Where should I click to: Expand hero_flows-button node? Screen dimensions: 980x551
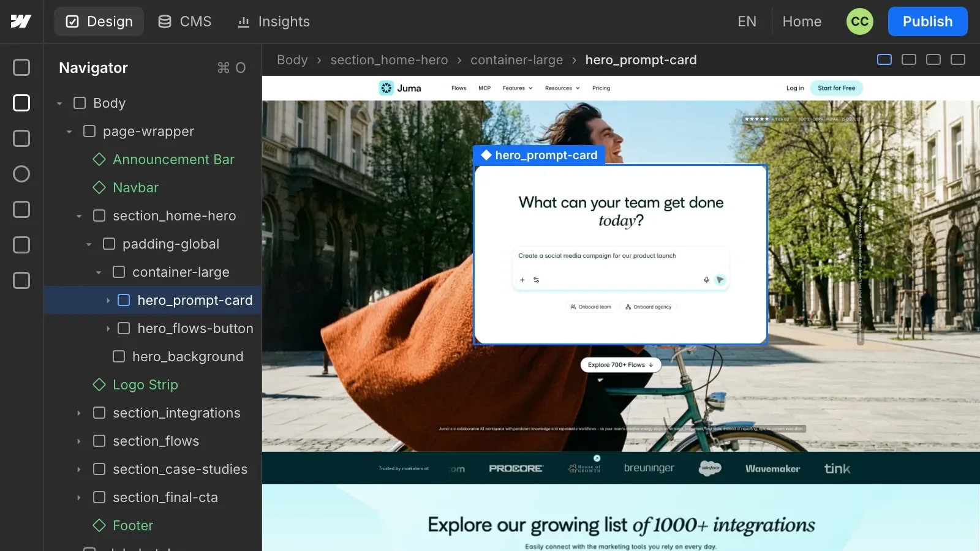point(108,329)
